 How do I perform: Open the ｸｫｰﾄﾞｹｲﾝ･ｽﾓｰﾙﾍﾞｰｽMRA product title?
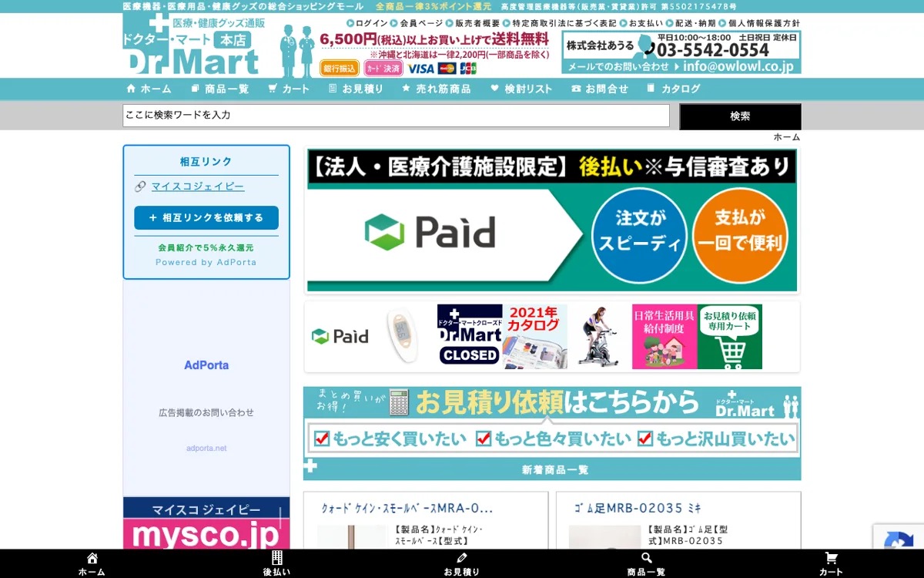[x=407, y=509]
